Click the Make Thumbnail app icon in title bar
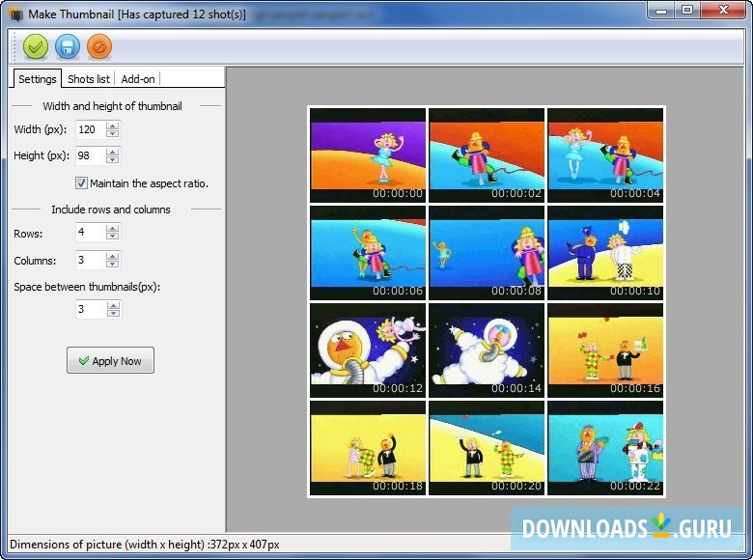Screen dimensions: 753x560 tap(16, 14)
